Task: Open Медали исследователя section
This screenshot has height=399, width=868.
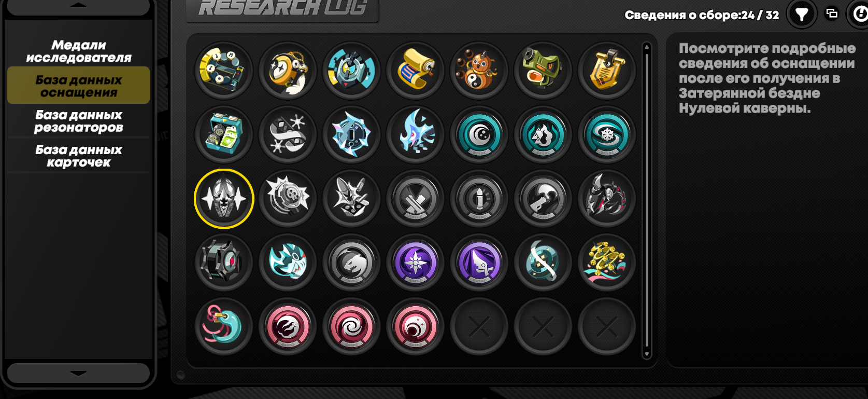Action: tap(78, 51)
